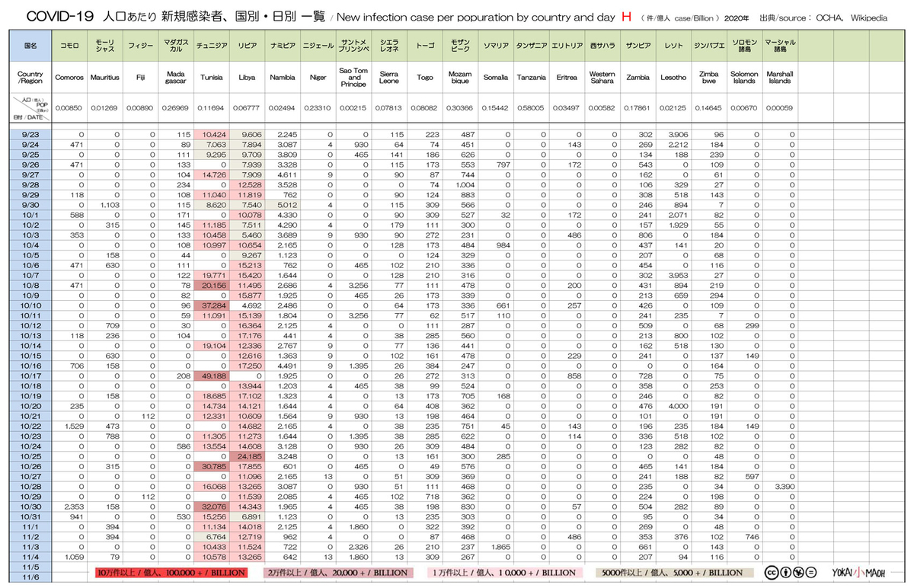
Task: Click the red letter H in the title
Action: [x=626, y=16]
